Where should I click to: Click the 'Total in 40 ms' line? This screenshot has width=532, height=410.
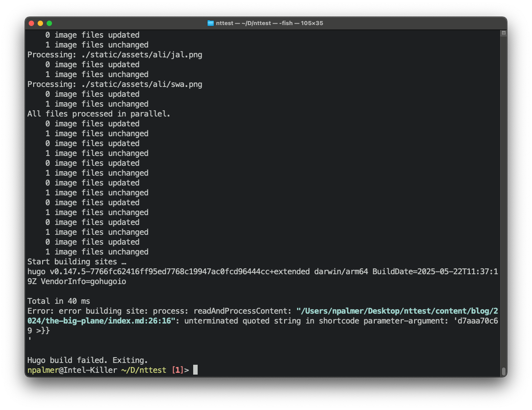point(59,301)
